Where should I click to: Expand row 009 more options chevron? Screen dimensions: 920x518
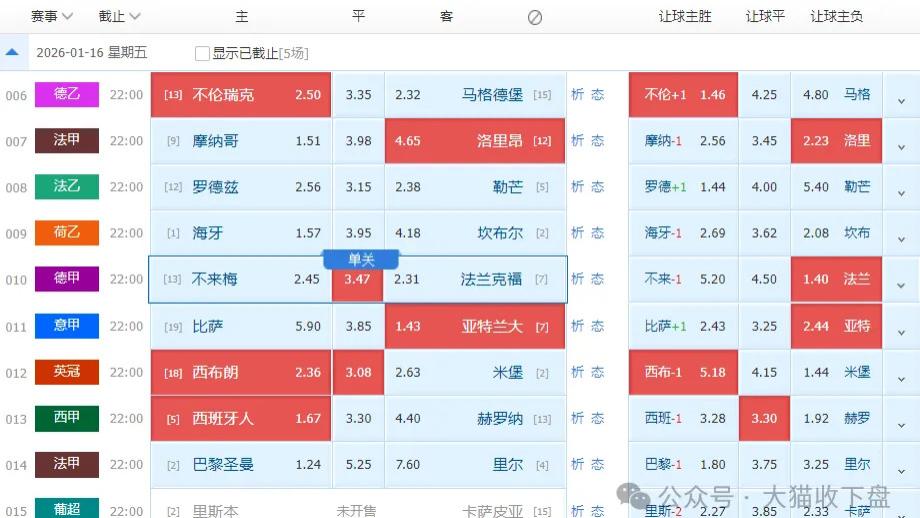pyautogui.click(x=901, y=239)
